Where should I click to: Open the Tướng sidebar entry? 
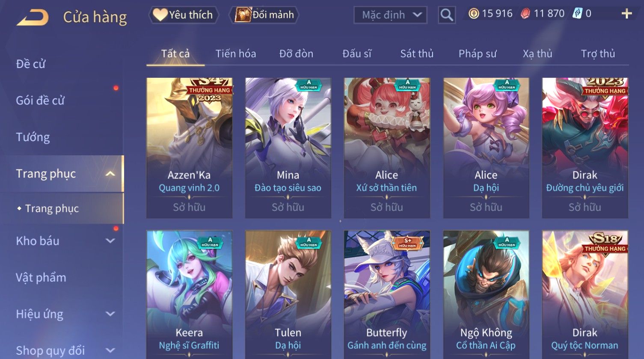33,137
